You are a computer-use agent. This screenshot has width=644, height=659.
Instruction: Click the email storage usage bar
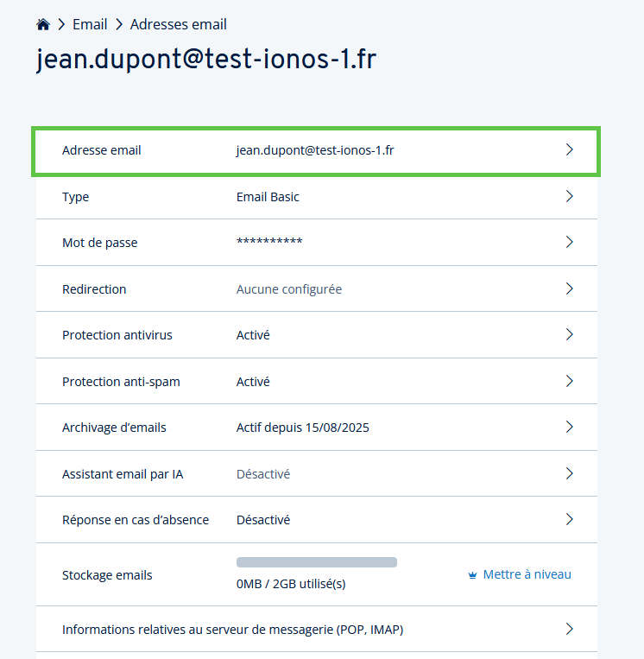(317, 562)
